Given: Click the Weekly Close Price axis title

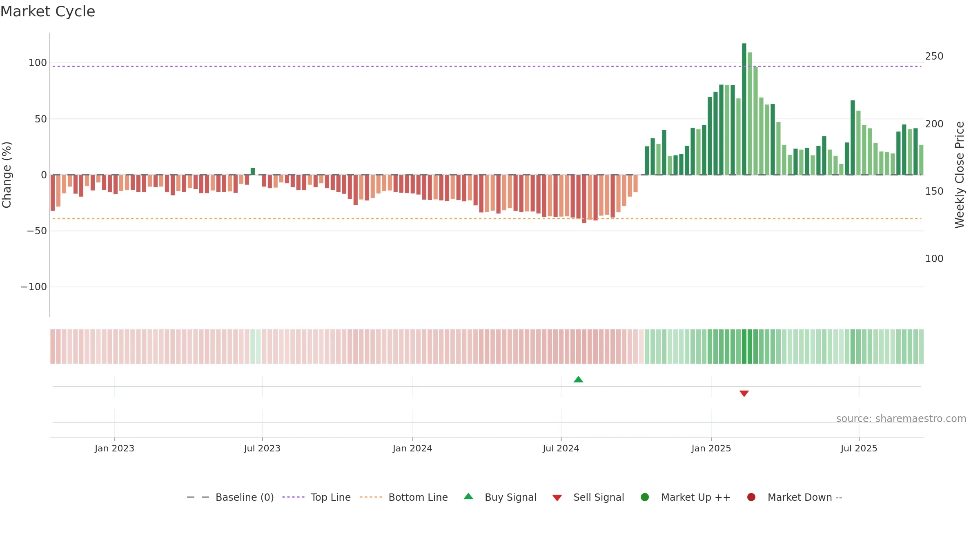Looking at the screenshot, I should (x=960, y=175).
